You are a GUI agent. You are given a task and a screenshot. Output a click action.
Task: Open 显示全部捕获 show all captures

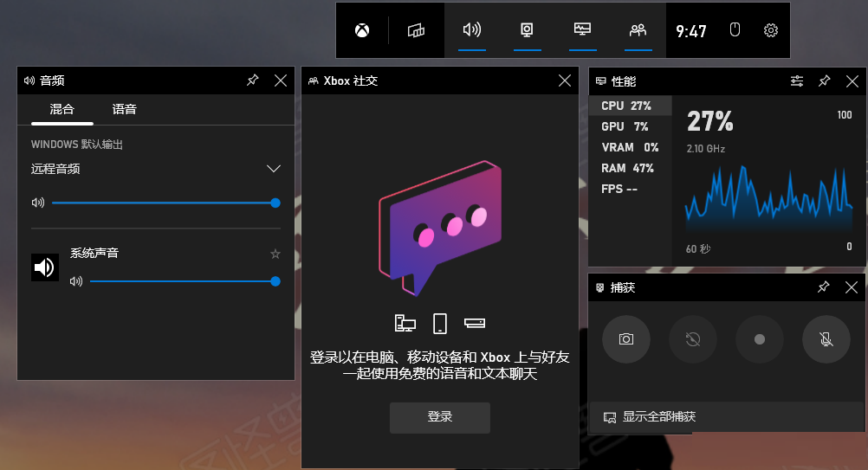(x=726, y=417)
